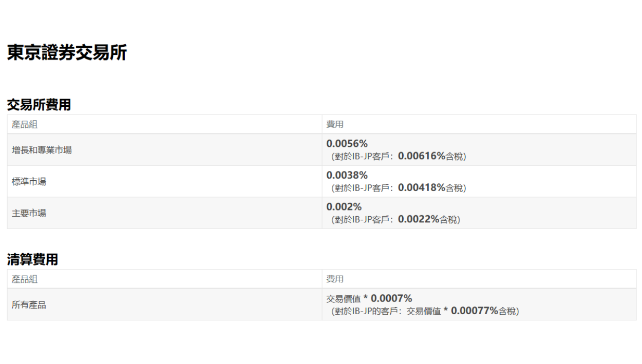
Task: Select 費用 header in 清算費用 table
Action: coord(335,279)
